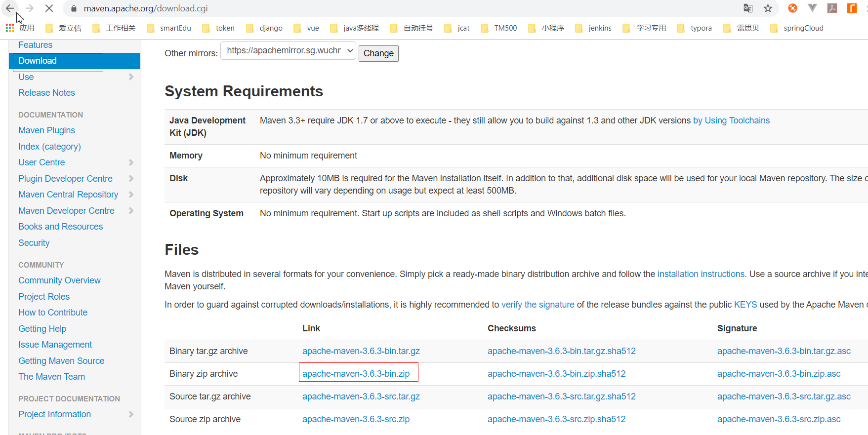
Task: Open apache-maven-3.6.3-bin.tar.gz.asc signature
Action: click(784, 351)
